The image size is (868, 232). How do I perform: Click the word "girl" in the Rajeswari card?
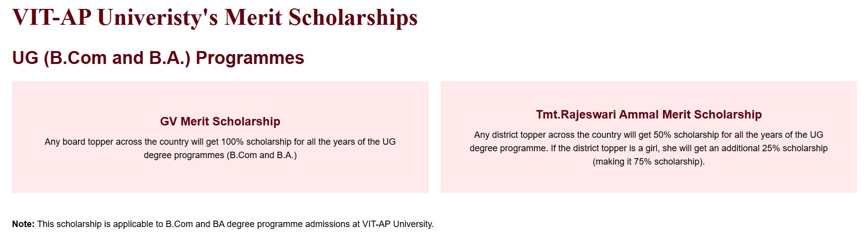[650, 148]
